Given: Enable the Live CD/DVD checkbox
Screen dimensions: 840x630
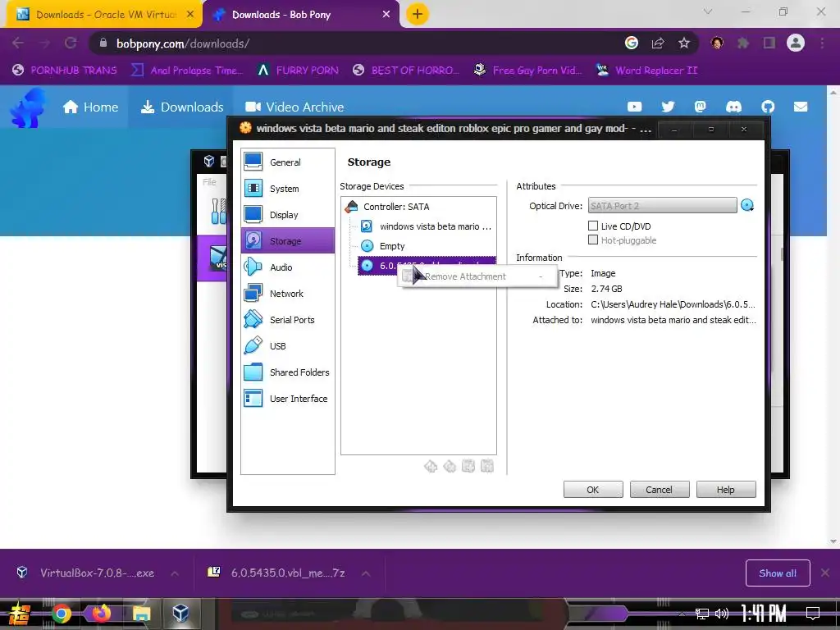Looking at the screenshot, I should click(x=593, y=226).
